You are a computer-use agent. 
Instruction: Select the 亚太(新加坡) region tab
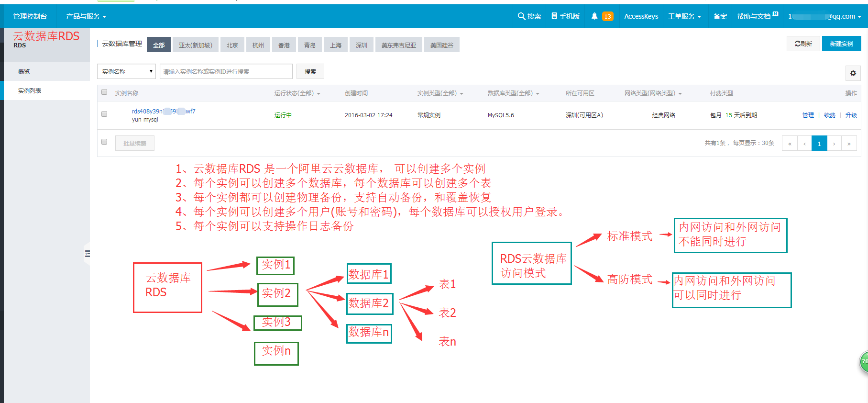point(196,45)
